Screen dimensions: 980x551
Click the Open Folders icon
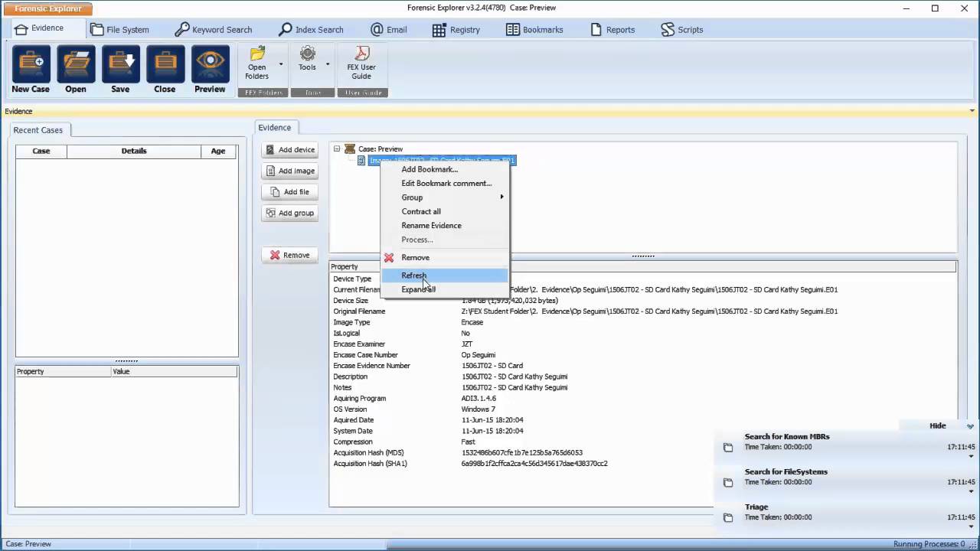257,53
